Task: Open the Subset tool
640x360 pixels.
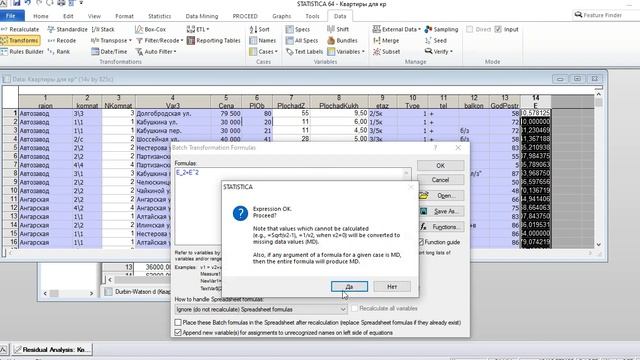Action: click(x=387, y=52)
